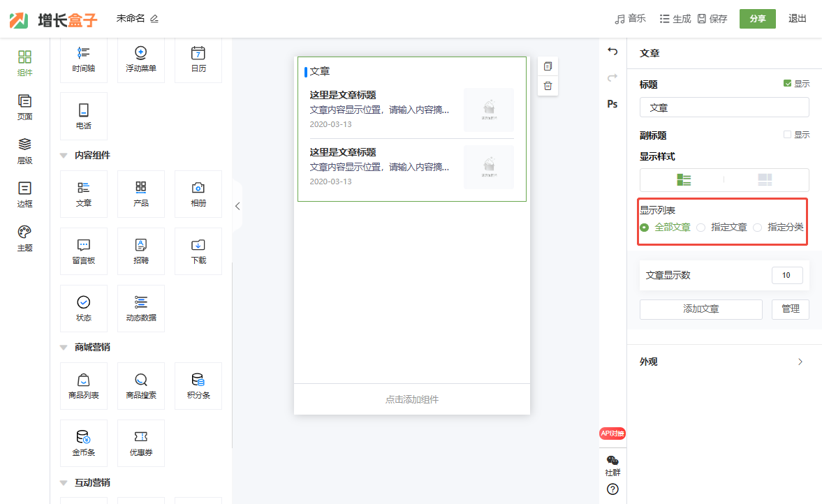Viewport: 822px width, 504px height.
Task: Open the 社群 WeChat community icon
Action: pos(612,465)
